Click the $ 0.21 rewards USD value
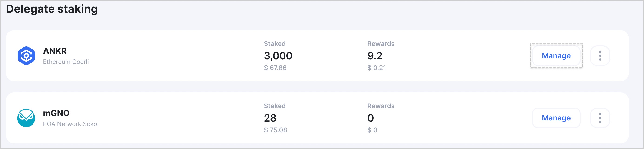This screenshot has width=644, height=149. pyautogui.click(x=377, y=68)
